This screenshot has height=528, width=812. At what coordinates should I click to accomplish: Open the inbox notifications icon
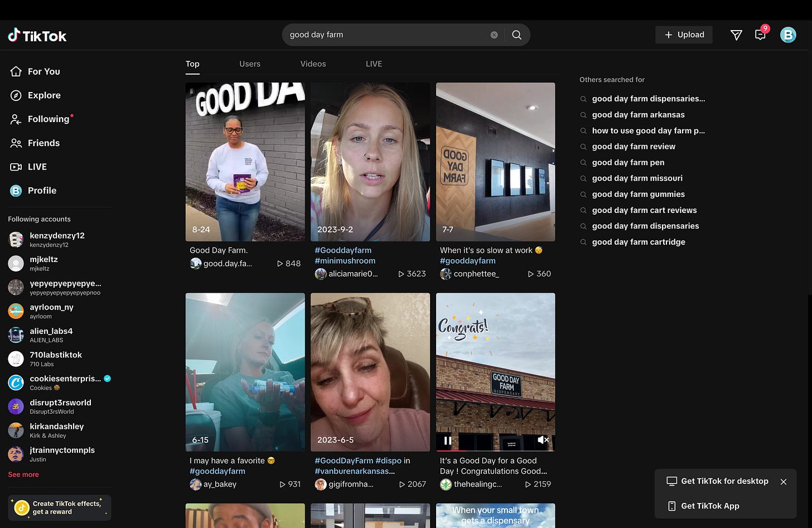(x=760, y=35)
